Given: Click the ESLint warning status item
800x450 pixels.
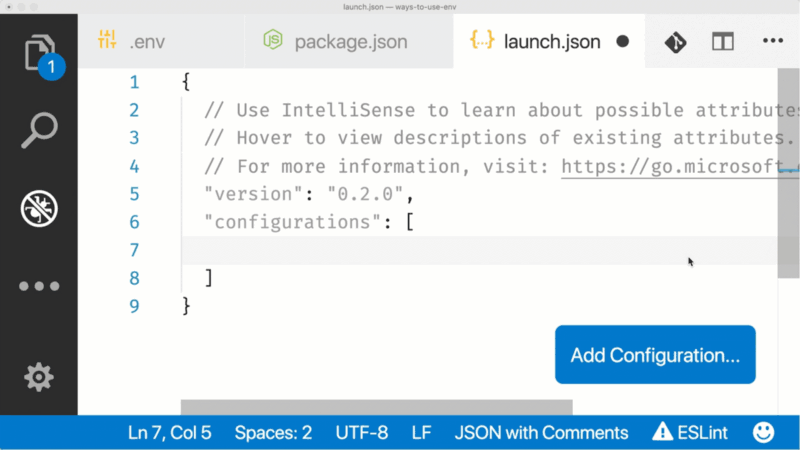Looking at the screenshot, I should [690, 433].
